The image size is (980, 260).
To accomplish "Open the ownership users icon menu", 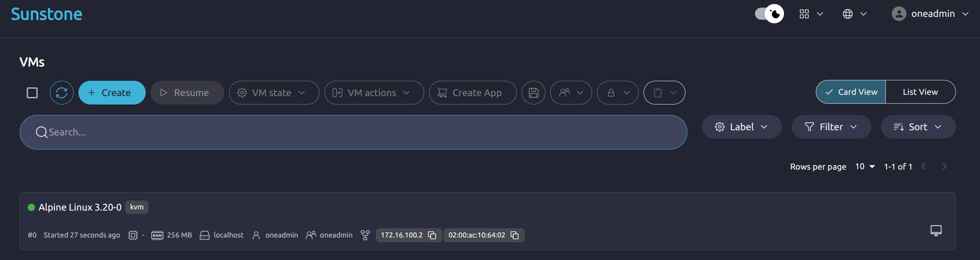I will point(571,93).
